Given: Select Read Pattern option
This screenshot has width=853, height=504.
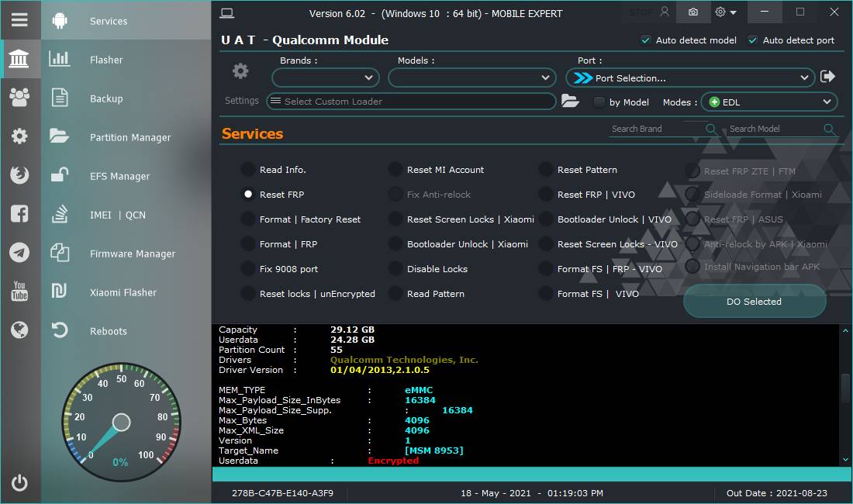Looking at the screenshot, I should (395, 294).
